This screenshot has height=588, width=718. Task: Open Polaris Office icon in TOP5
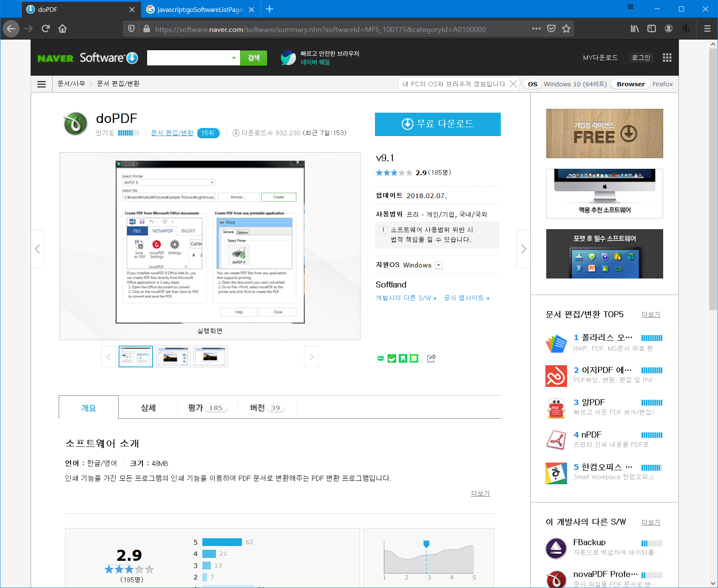556,344
